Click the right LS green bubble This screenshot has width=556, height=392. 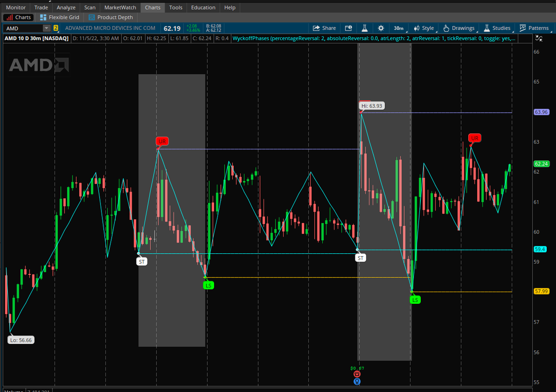point(415,300)
